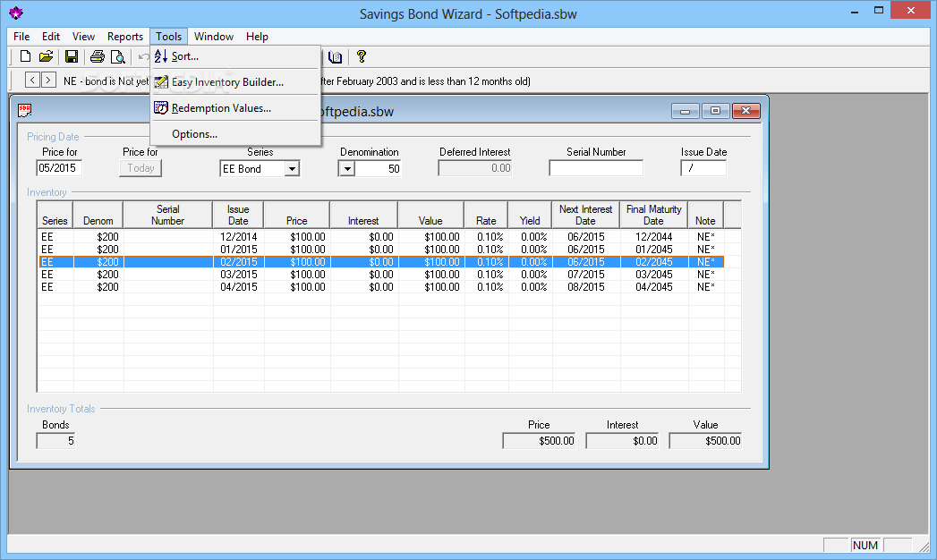Open the Help menu

tap(257, 37)
